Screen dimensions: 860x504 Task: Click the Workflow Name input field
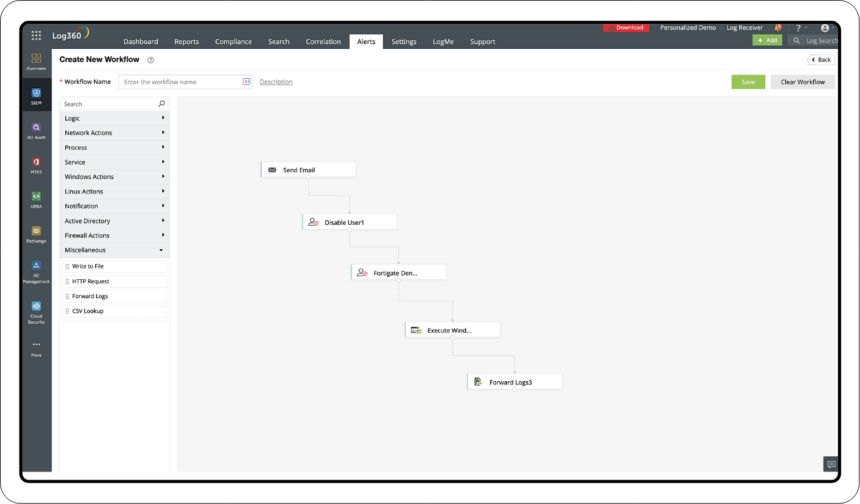[185, 82]
